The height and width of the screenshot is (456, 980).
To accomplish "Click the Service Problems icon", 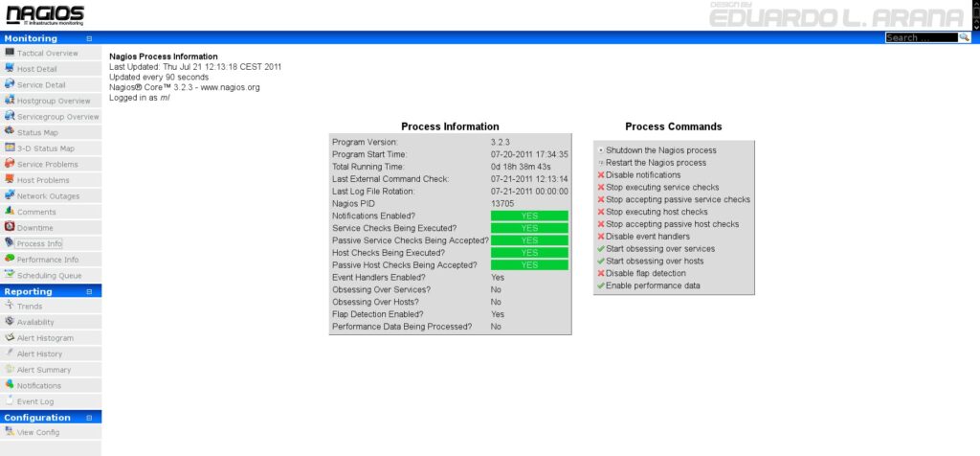I will (10, 163).
